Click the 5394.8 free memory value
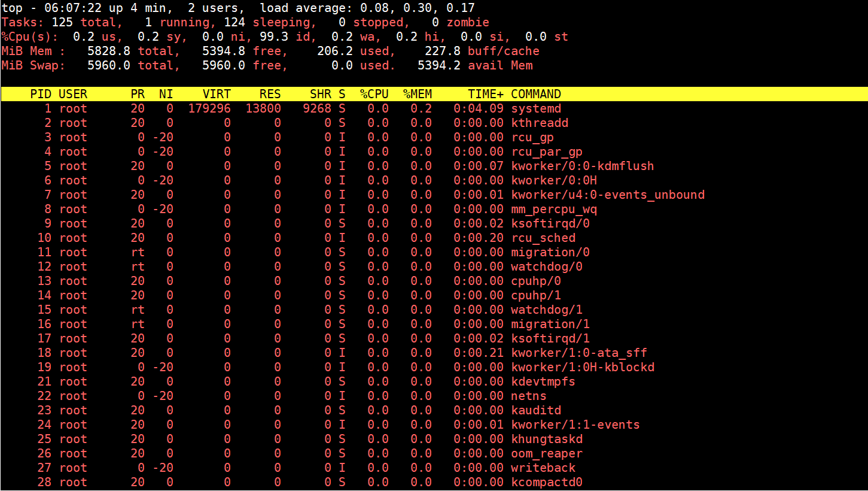 (224, 51)
